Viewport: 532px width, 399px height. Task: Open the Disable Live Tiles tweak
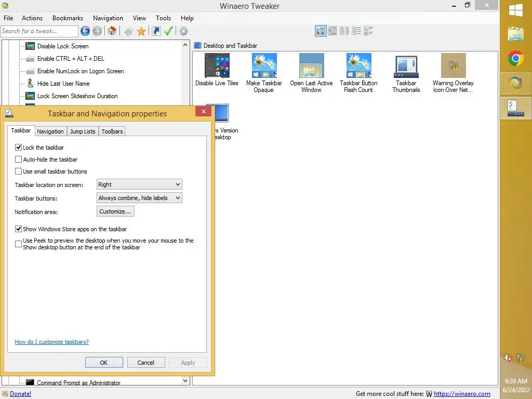217,70
